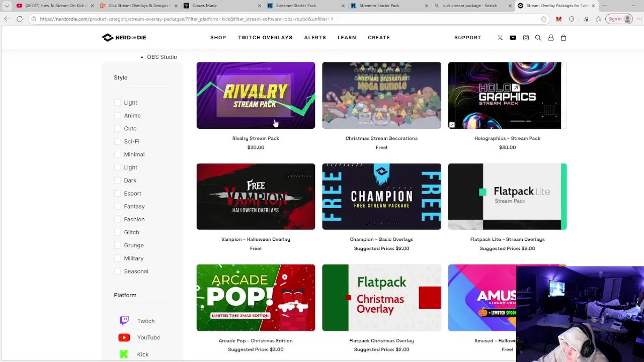Viewport: 644px width, 362px height.
Task: Check the Anime style filter
Action: point(118,116)
